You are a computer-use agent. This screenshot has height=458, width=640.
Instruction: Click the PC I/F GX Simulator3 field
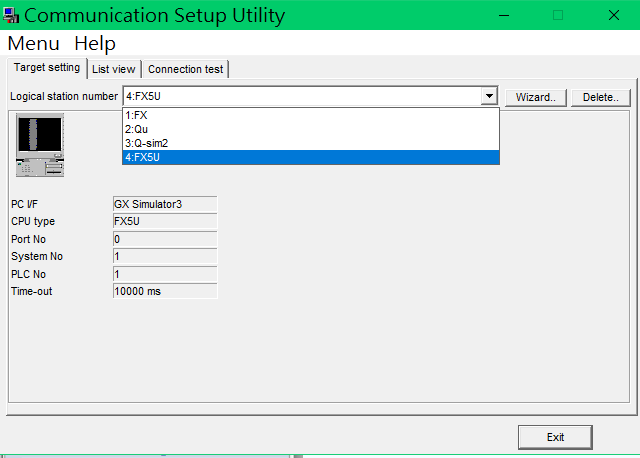[164, 204]
